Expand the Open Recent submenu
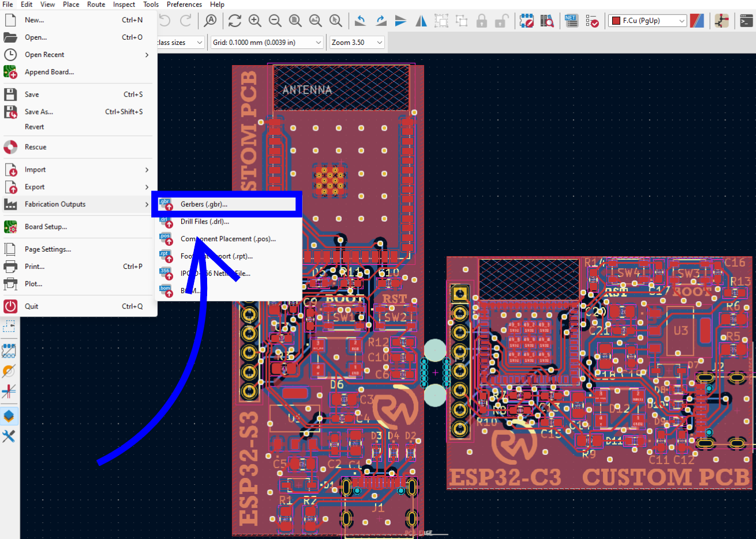Screen dimensions: 756x539 78,55
